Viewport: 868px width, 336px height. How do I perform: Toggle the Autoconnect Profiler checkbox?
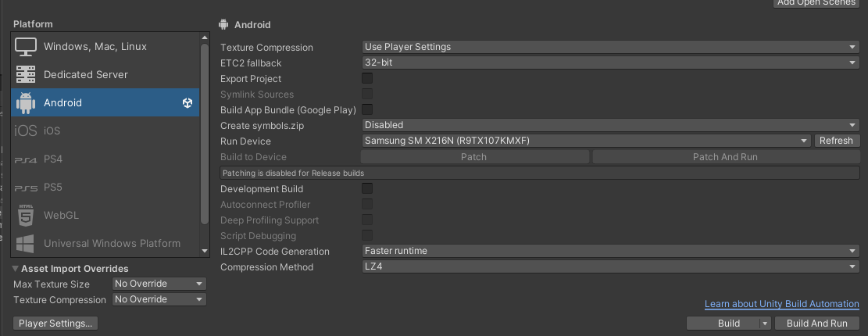367,204
